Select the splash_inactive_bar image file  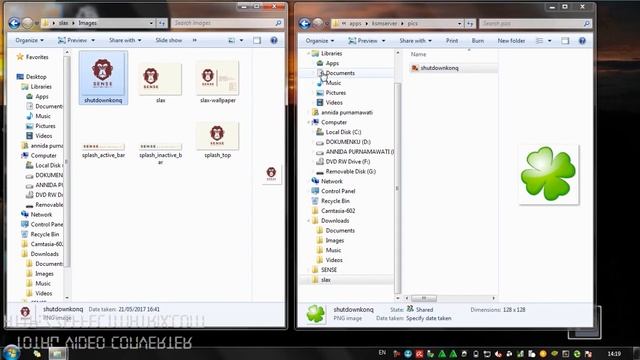point(160,153)
